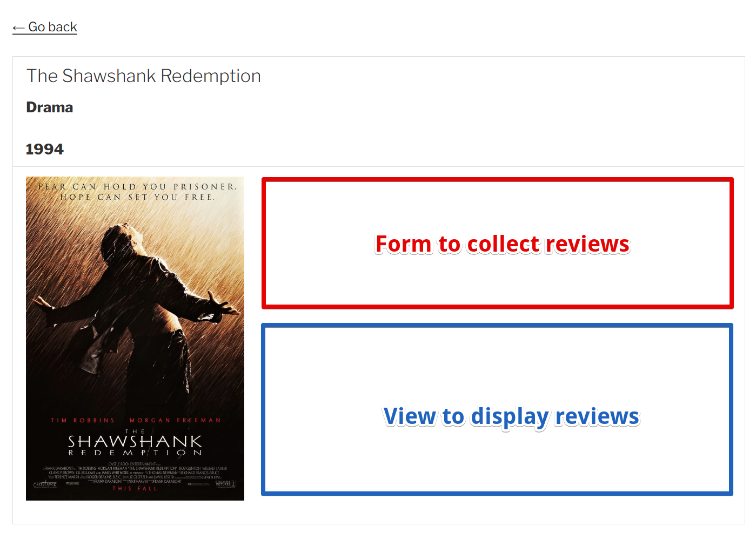Click the View to display reviews text

click(511, 417)
